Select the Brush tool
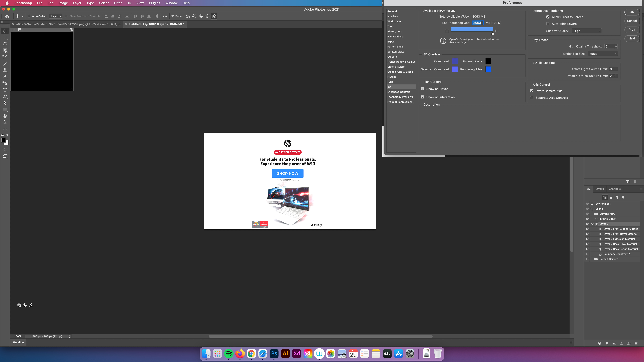The width and height of the screenshot is (644, 362). 5,63
